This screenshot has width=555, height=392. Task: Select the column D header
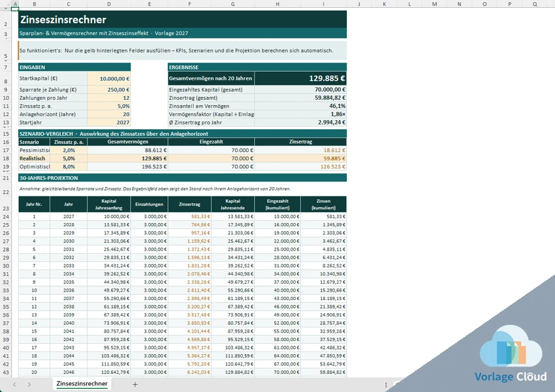108,4
